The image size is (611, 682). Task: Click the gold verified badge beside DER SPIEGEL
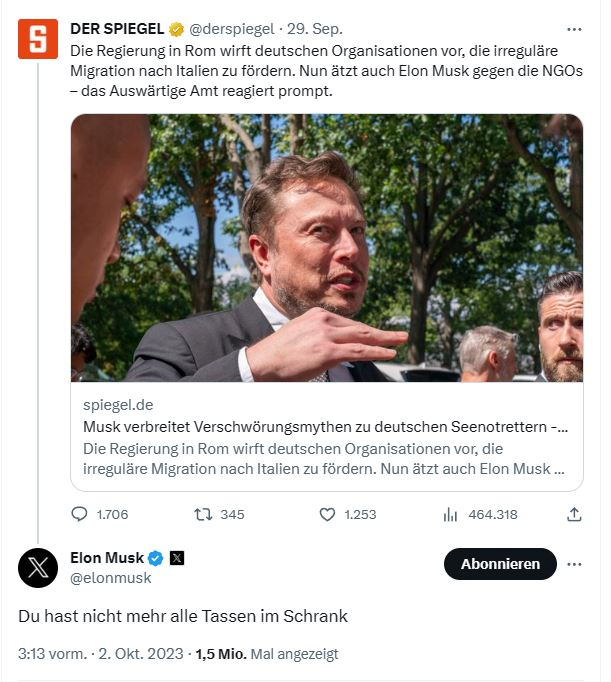[176, 29]
